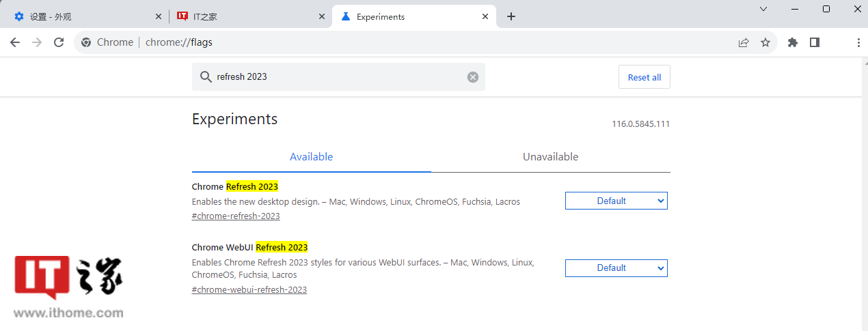The height and width of the screenshot is (331, 868).
Task: Bookmark this page with star icon
Action: coord(765,42)
